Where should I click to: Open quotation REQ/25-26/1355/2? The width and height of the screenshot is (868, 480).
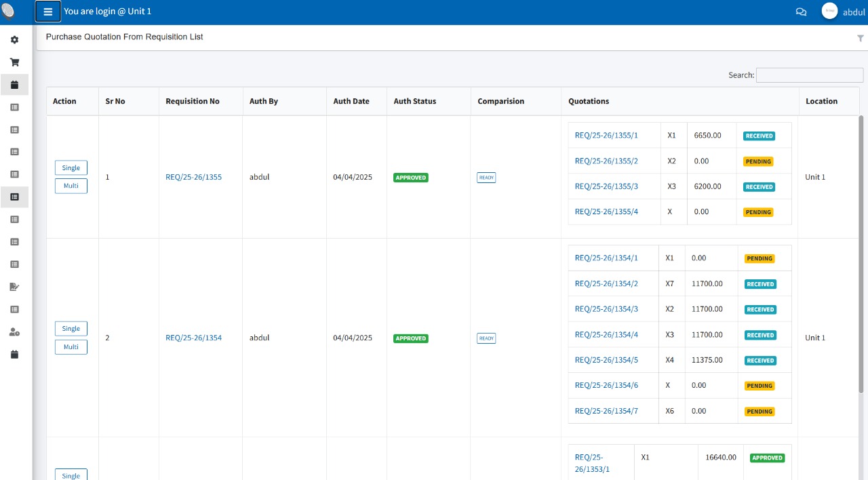pyautogui.click(x=606, y=161)
